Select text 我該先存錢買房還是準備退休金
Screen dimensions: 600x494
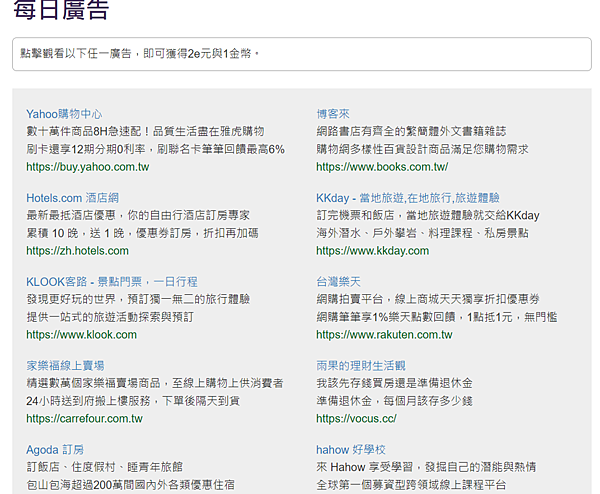[394, 383]
